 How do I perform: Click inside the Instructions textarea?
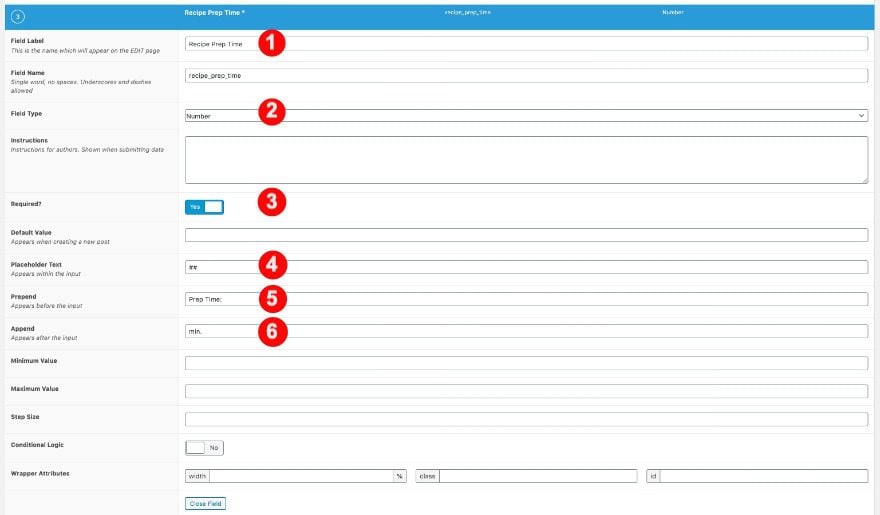[526, 160]
